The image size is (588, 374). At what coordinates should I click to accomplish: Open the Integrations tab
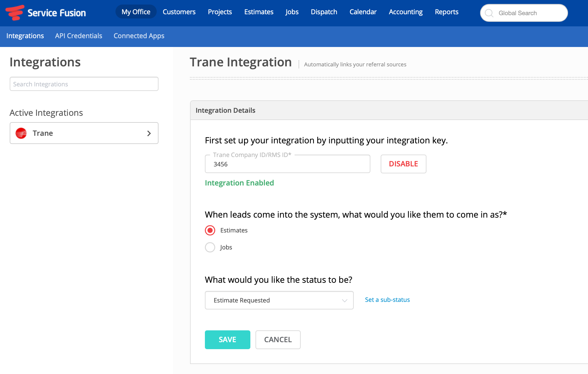point(25,35)
